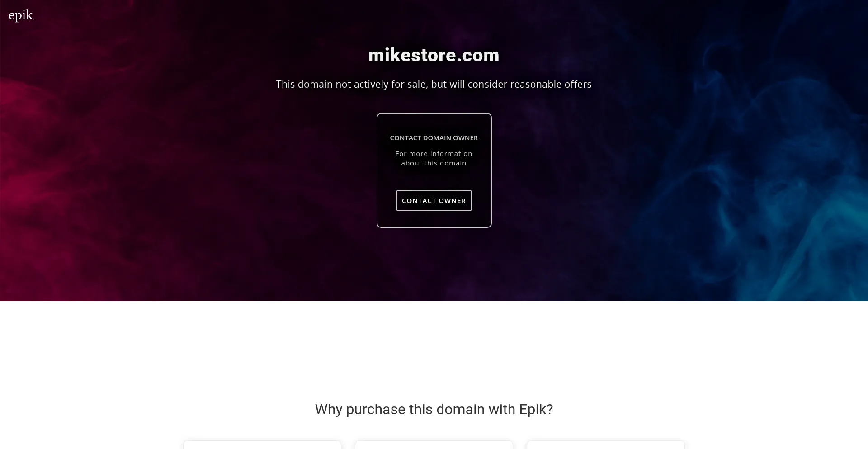Click the 'For more information' line in card
This screenshot has width=868, height=449.
coord(434,154)
